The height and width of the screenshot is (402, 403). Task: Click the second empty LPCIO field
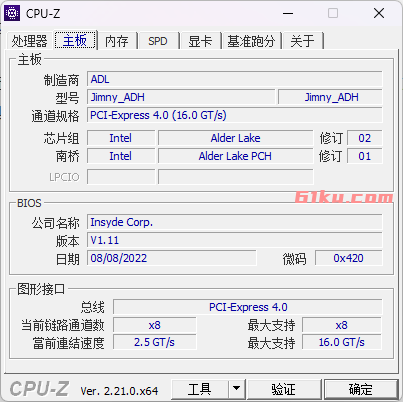236,177
